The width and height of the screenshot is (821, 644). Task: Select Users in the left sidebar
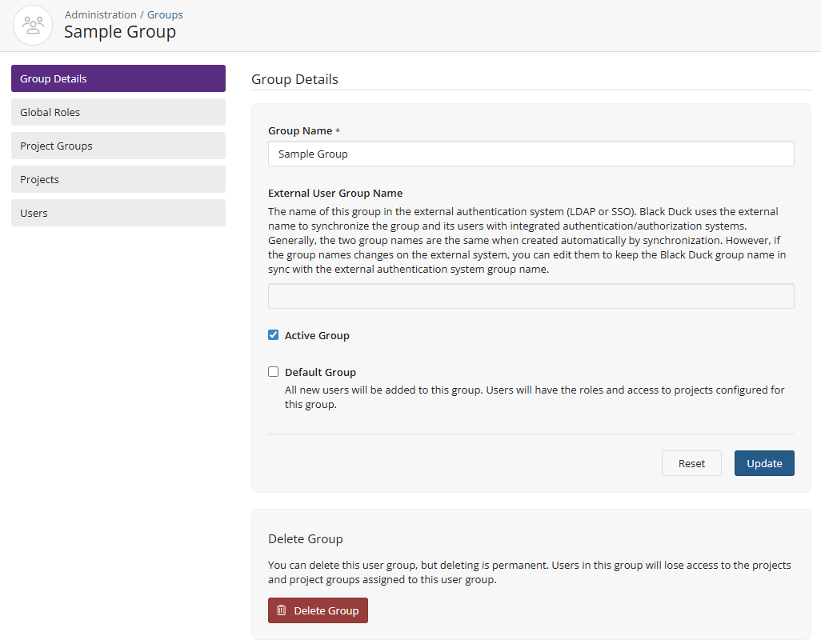118,213
